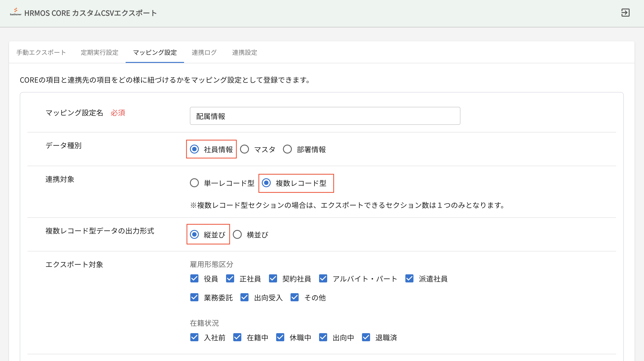
Task: Toggle the 正社員 checkbox
Action: click(230, 279)
